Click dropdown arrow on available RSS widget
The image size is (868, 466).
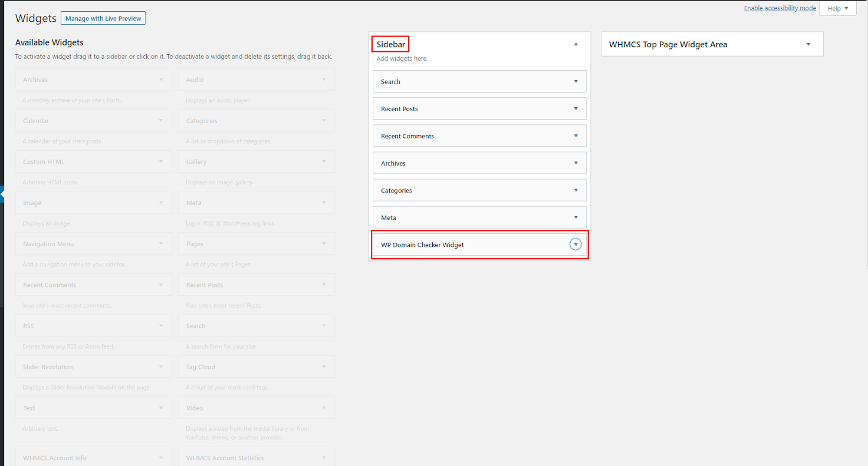tap(161, 326)
